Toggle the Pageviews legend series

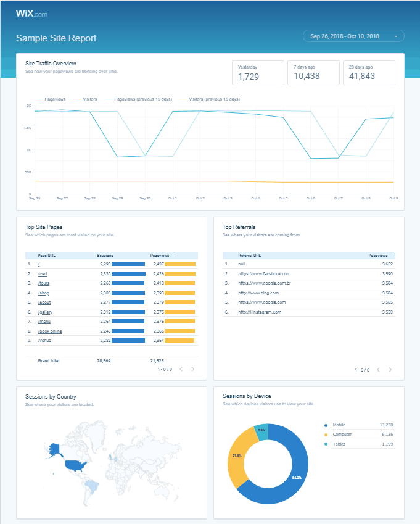[x=52, y=99]
